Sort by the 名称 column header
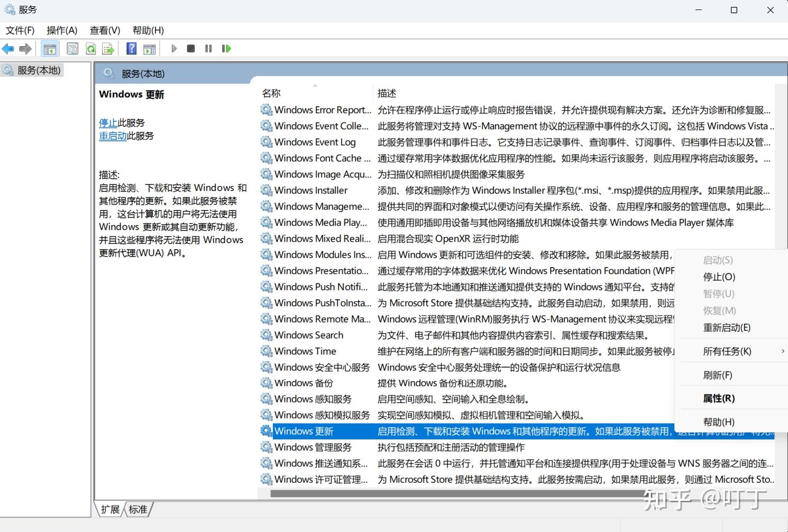 pyautogui.click(x=271, y=94)
